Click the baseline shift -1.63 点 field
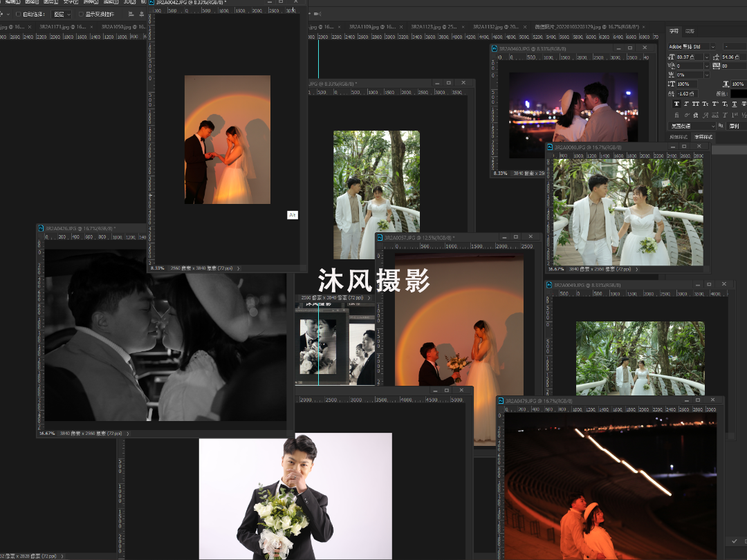The height and width of the screenshot is (560, 747). 687,94
